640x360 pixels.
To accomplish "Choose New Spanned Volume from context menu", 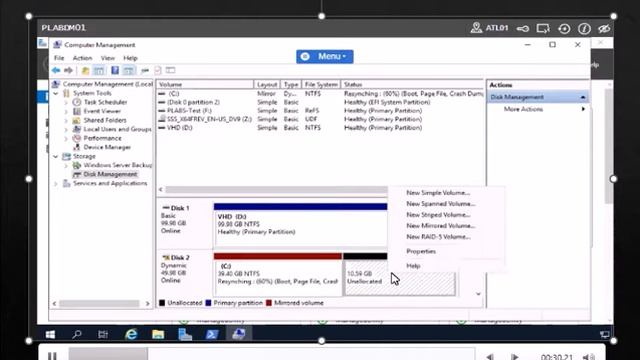I will pyautogui.click(x=441, y=204).
